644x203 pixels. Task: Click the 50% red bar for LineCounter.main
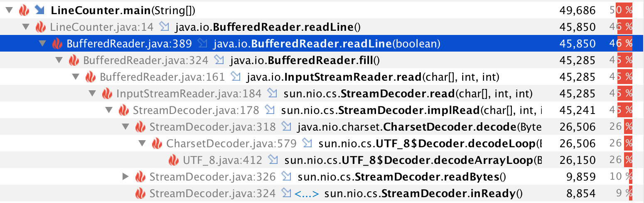tap(624, 10)
